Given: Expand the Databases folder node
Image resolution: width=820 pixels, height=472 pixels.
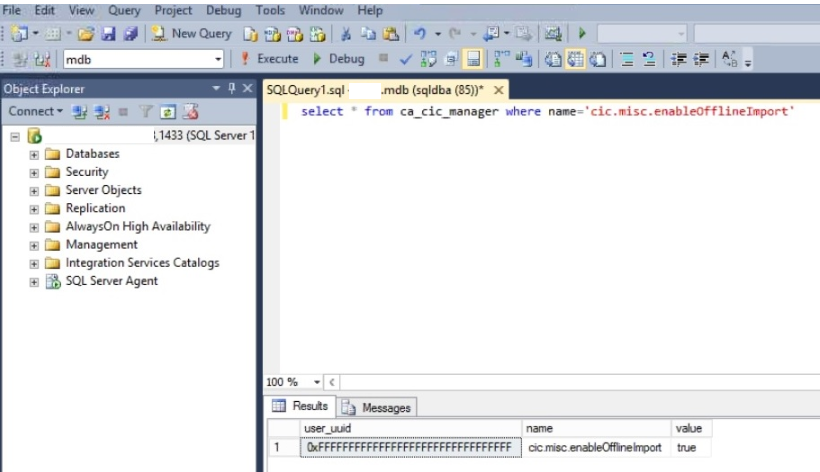Looking at the screenshot, I should point(35,154).
